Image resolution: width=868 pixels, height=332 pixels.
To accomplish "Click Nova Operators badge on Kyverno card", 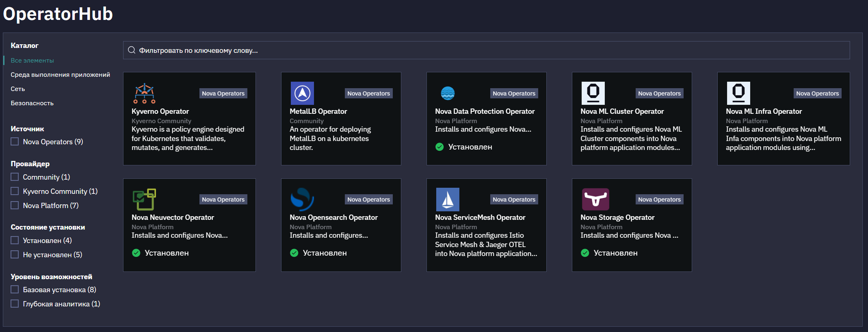I will [223, 93].
